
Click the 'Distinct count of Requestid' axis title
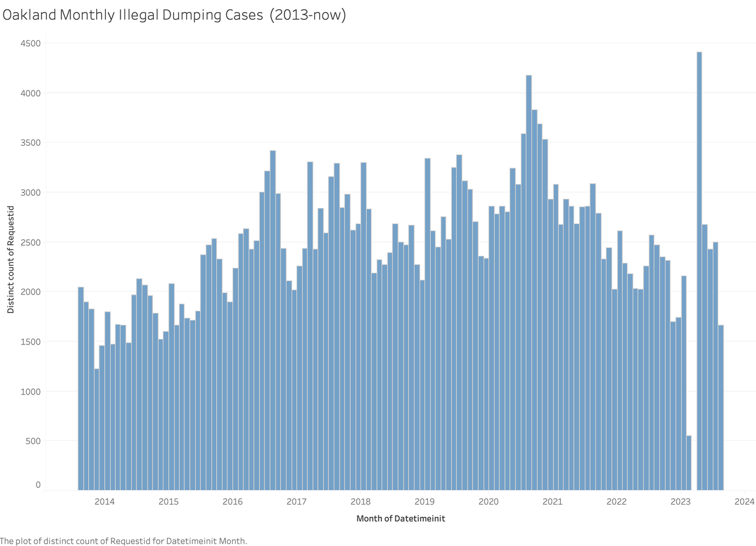pyautogui.click(x=11, y=260)
